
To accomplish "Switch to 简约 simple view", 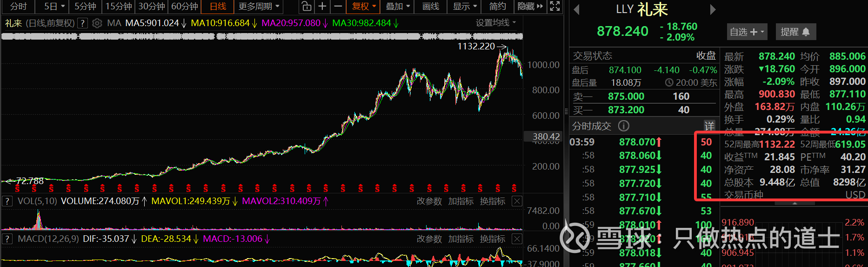I will point(498,7).
